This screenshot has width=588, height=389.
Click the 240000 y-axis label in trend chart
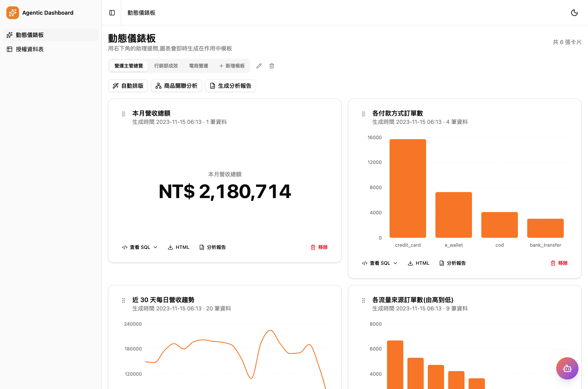(133, 324)
